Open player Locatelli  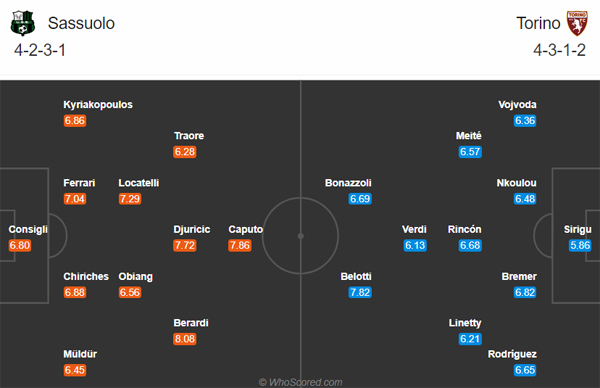[x=139, y=183]
